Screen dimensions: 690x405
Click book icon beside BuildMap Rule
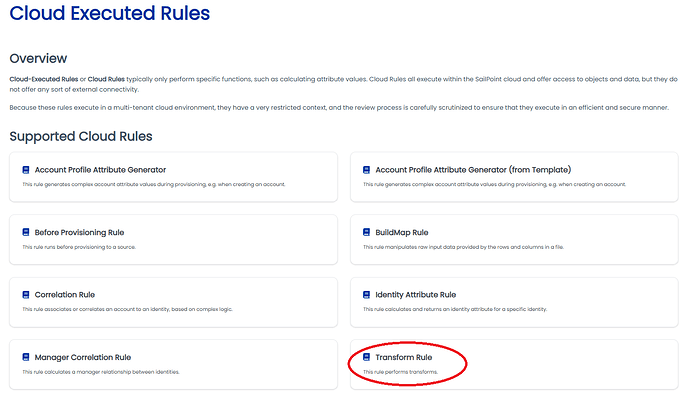[367, 232]
